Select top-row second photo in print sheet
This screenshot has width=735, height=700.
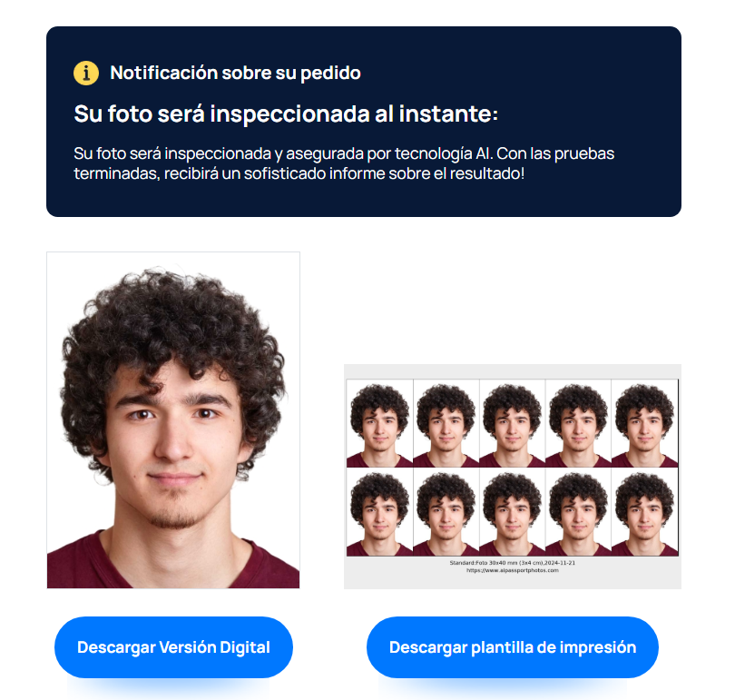pyautogui.click(x=446, y=423)
